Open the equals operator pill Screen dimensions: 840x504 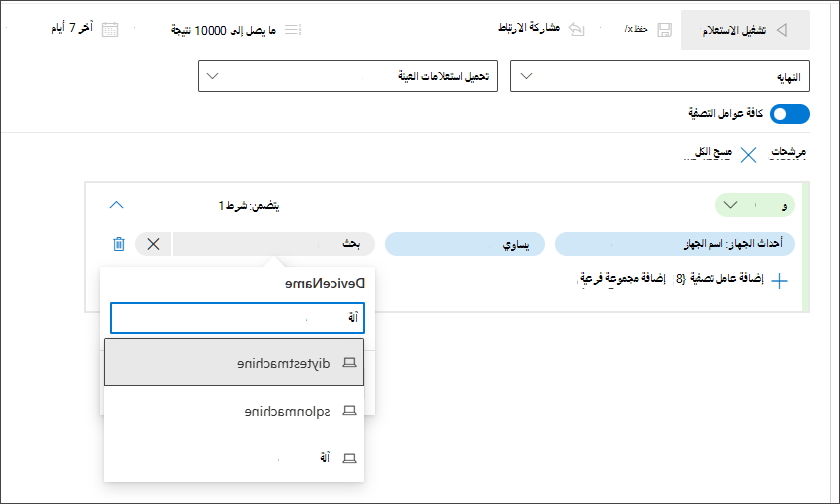[465, 244]
